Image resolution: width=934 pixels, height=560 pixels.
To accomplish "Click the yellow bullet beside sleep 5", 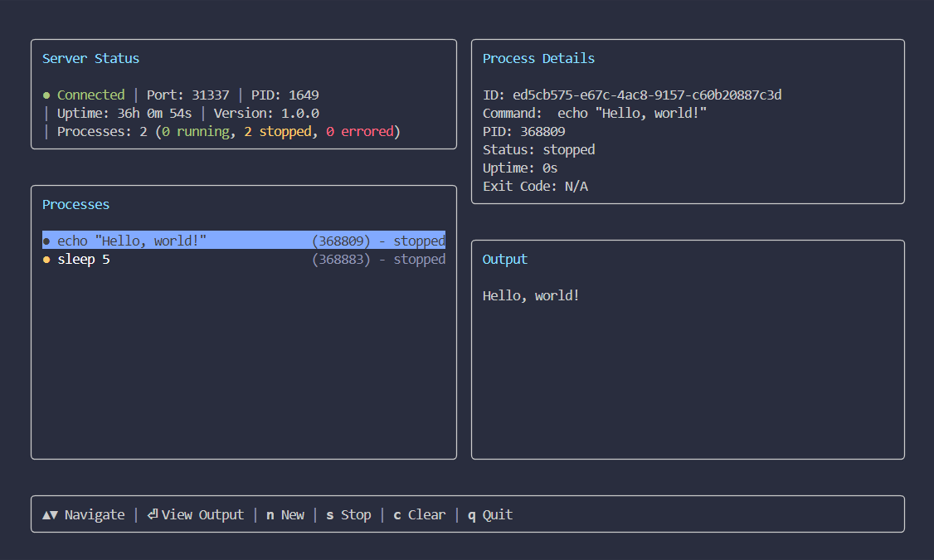I will coord(46,259).
